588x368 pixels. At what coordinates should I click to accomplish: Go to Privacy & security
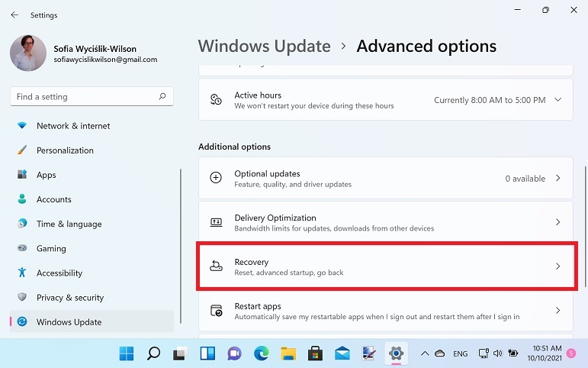(x=92, y=298)
